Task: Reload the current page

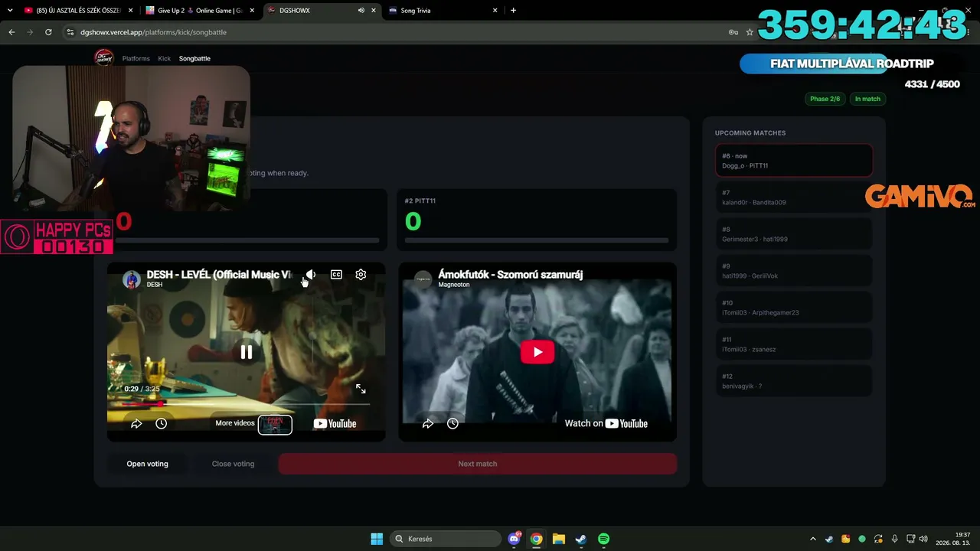Action: coord(48,32)
